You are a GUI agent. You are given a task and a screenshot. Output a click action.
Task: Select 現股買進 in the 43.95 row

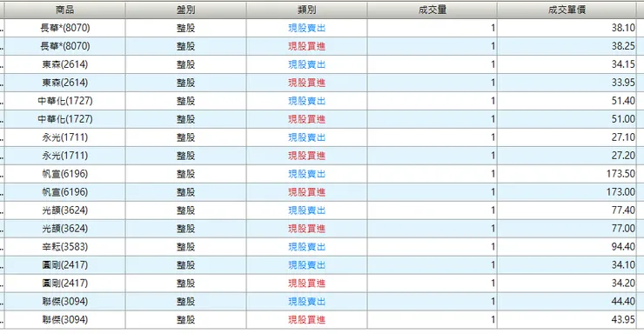[x=307, y=319]
